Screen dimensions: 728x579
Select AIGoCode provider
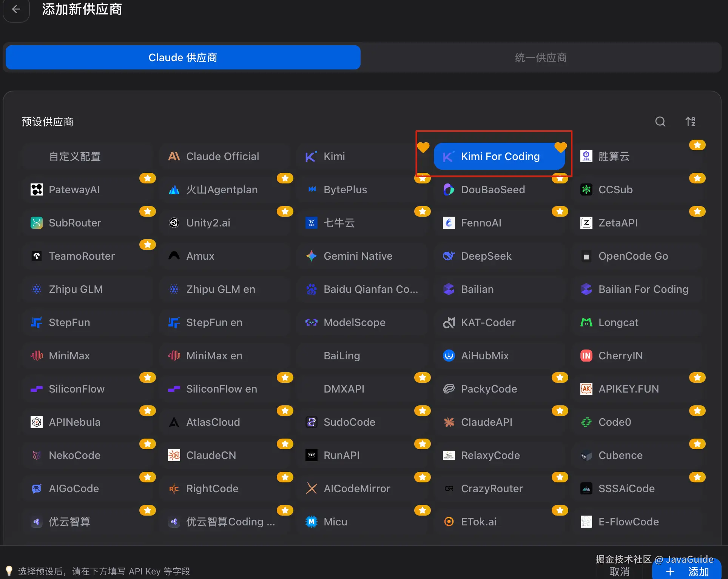(x=88, y=488)
